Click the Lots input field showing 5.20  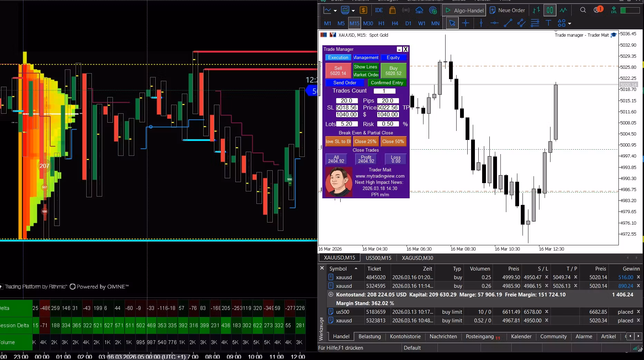click(x=347, y=124)
